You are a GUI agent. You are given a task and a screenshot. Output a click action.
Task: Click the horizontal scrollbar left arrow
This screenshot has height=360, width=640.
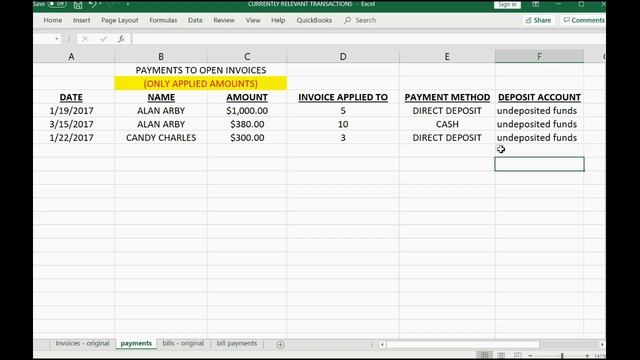click(382, 344)
